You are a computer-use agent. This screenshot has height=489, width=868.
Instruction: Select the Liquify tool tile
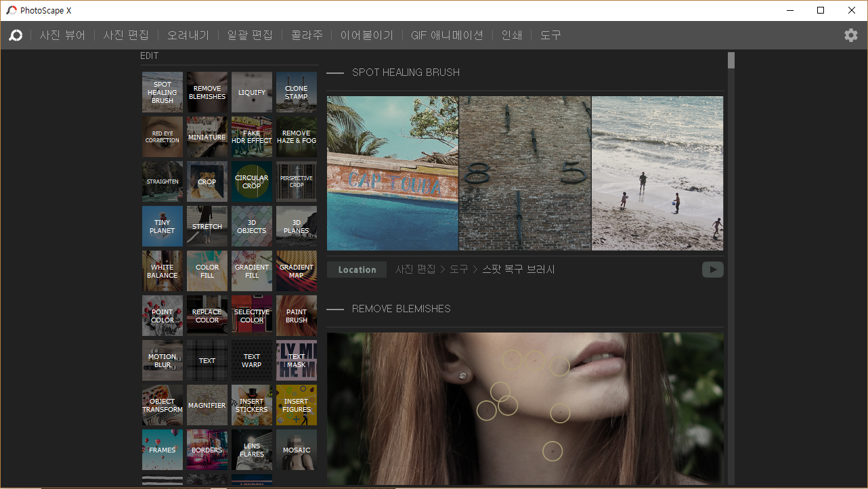tap(252, 92)
